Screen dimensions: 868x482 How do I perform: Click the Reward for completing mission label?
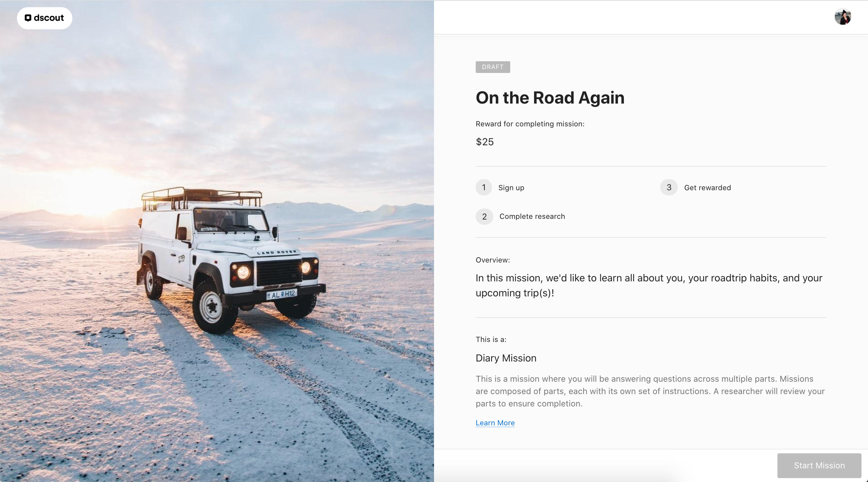point(530,124)
